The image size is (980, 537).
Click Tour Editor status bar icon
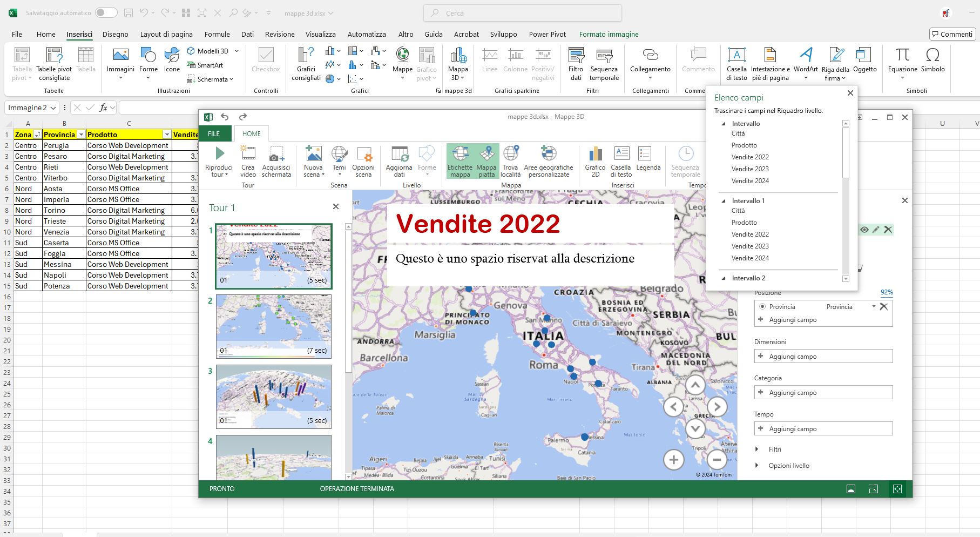[x=851, y=489]
